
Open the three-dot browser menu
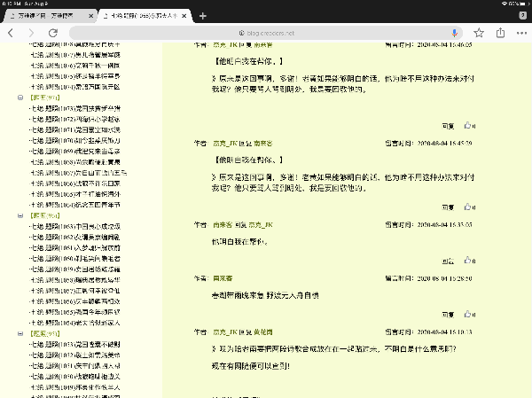521,33
